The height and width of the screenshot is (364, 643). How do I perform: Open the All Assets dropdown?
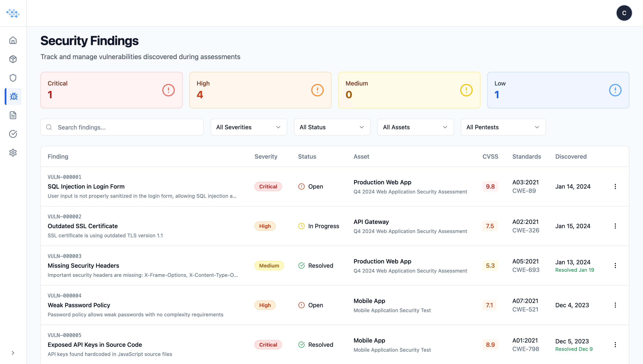(415, 127)
